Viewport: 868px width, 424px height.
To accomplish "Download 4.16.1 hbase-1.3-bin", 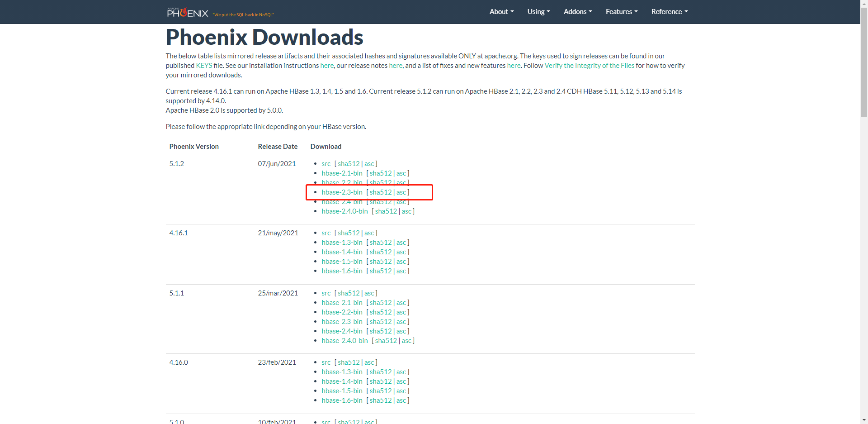I will [342, 243].
